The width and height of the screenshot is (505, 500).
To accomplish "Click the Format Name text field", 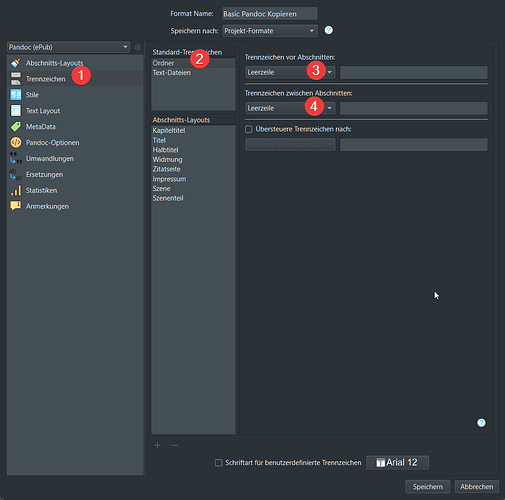I will [x=270, y=14].
